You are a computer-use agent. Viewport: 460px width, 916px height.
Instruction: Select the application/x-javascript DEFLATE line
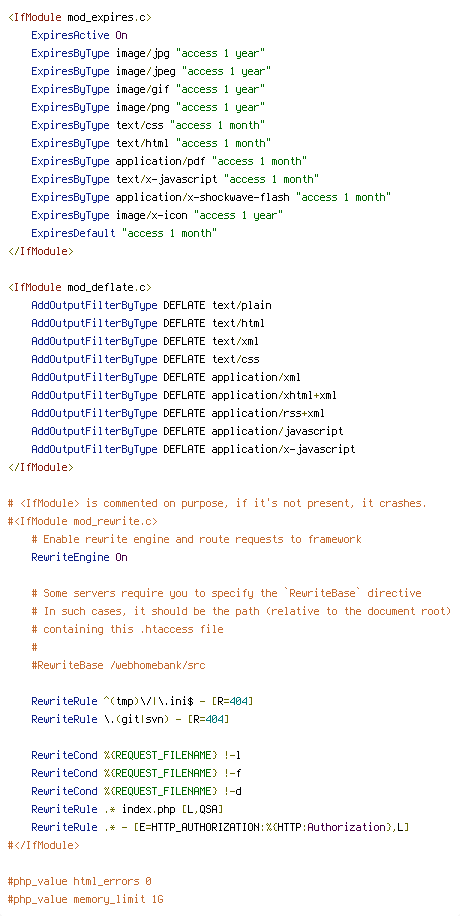193,450
